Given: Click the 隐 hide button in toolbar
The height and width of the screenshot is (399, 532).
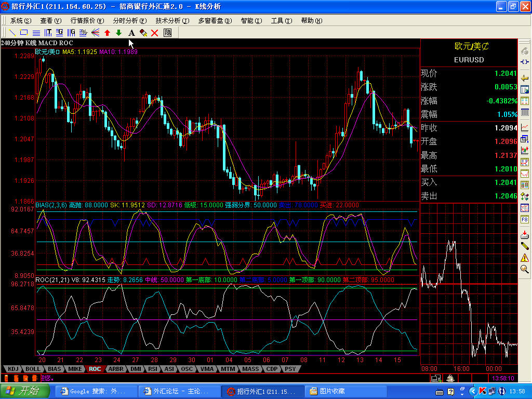Looking at the screenshot, I should (167, 33).
